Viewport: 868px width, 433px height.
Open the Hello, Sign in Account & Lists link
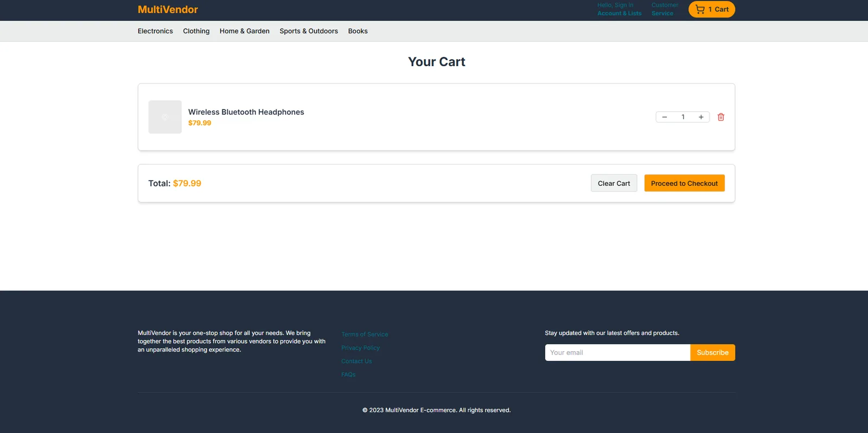point(619,9)
